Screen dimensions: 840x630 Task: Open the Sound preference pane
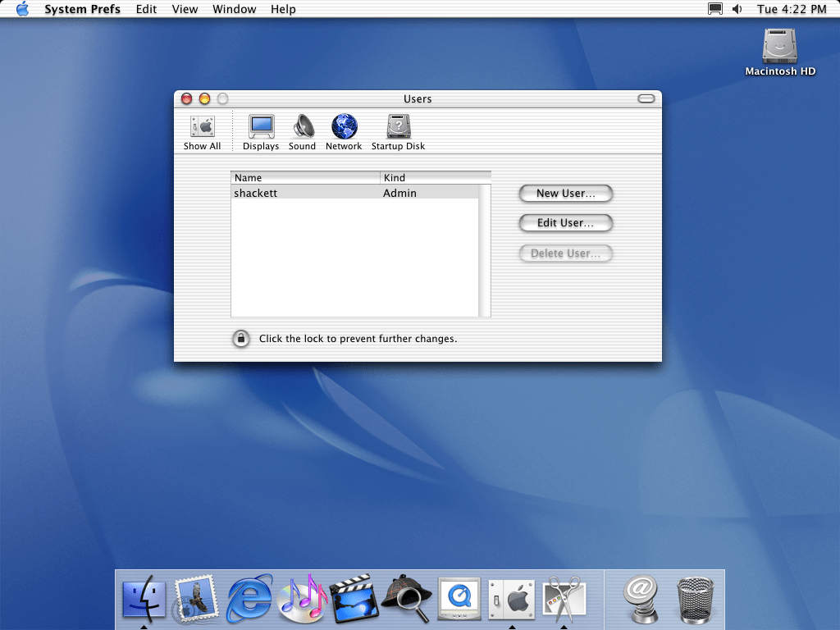point(302,131)
